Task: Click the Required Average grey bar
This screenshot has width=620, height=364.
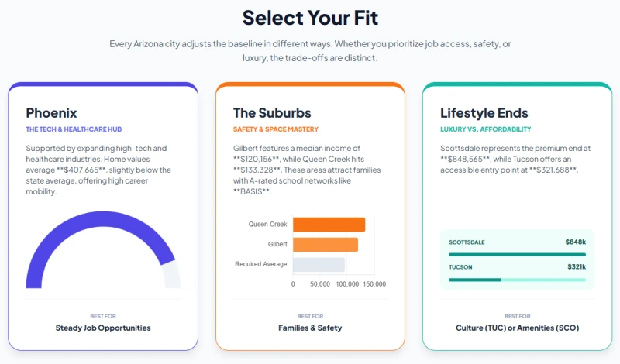Action: pos(319,264)
